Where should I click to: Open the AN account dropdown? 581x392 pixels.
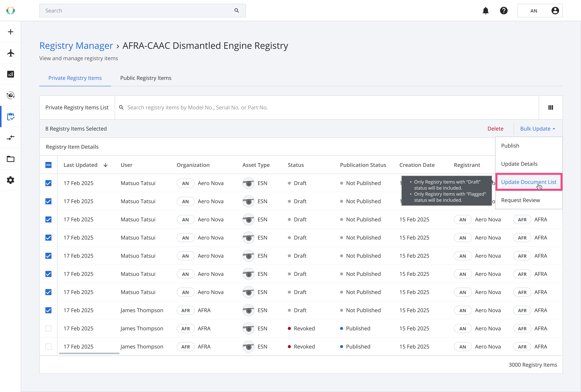(x=540, y=11)
